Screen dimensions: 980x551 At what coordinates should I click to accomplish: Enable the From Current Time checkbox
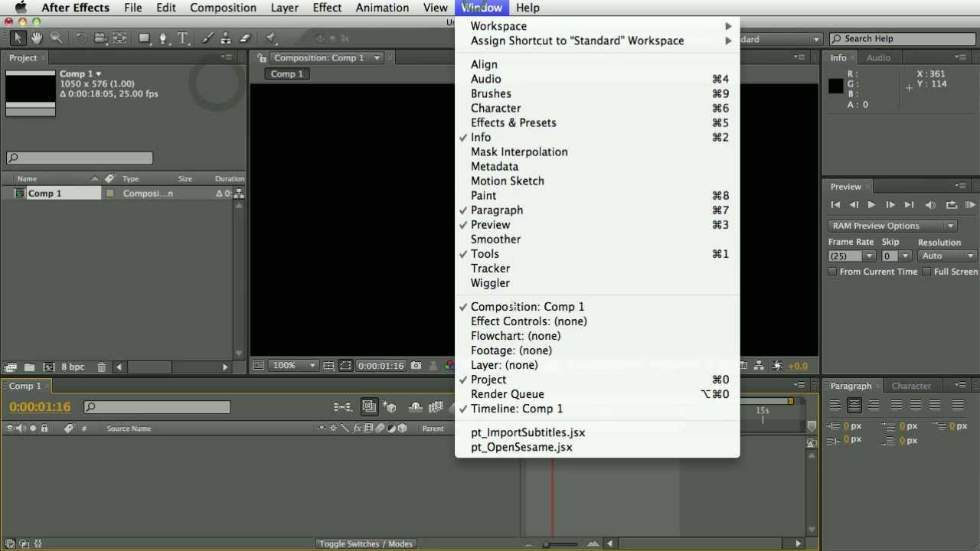tap(832, 271)
